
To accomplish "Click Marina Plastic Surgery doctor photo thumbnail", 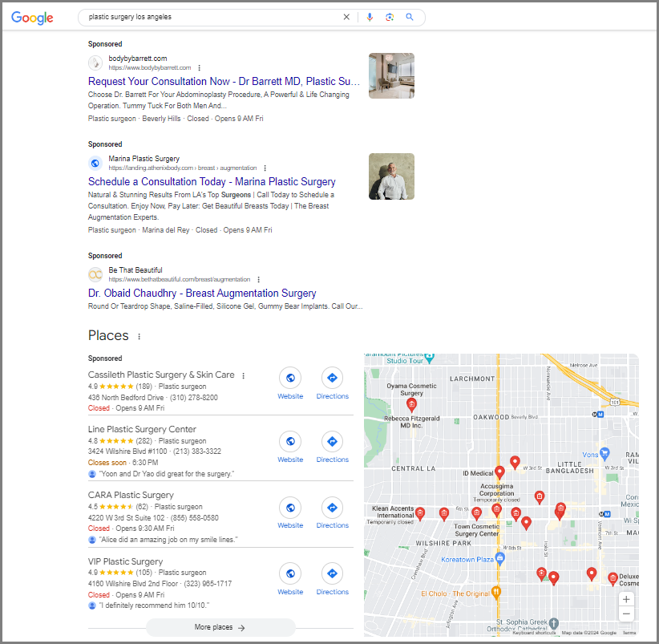I will coord(391,176).
